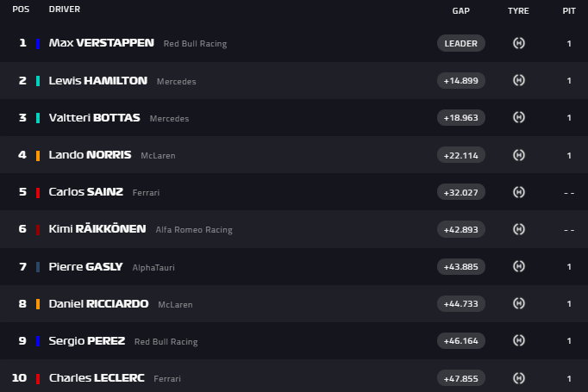This screenshot has height=392, width=588.
Task: Click Norris's orange McLaren team color bar
Action: tap(38, 156)
